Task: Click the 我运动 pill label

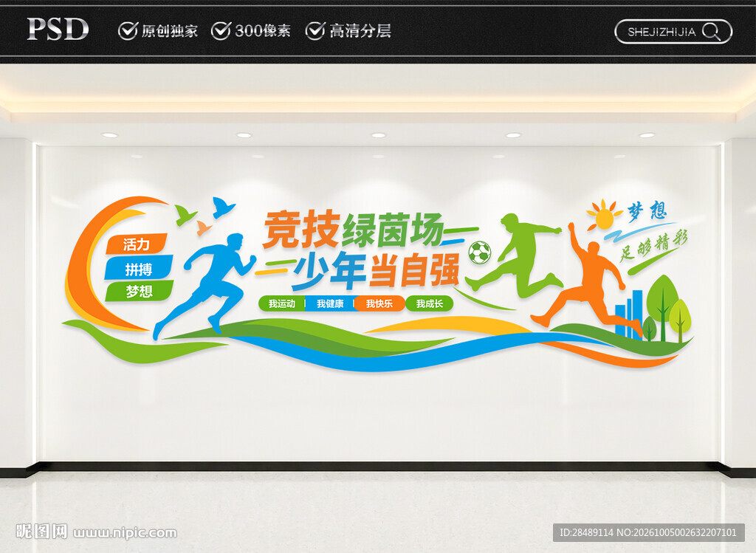Action: click(x=281, y=303)
